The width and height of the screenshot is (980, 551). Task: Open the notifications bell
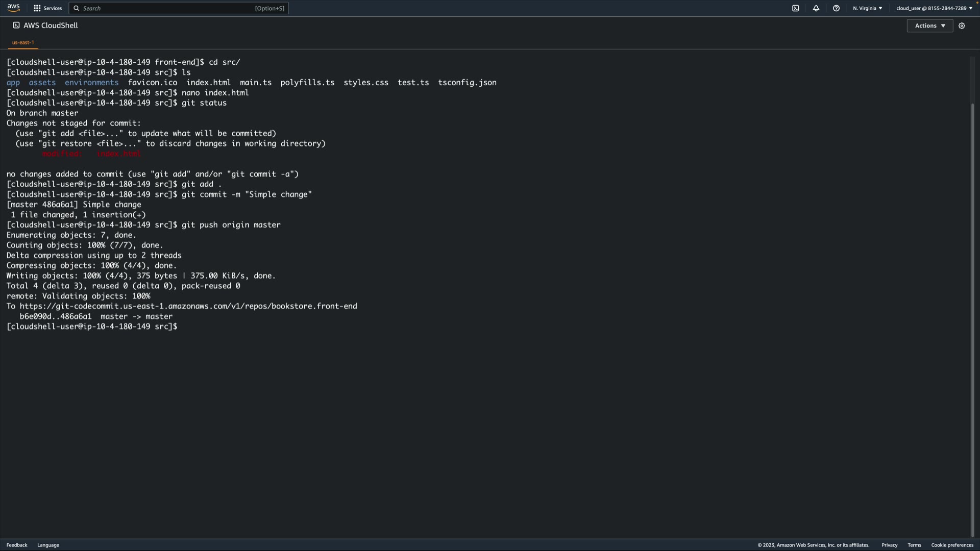pos(816,8)
